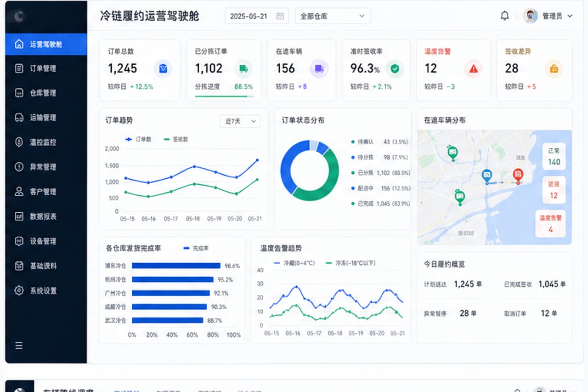The image size is (588, 392).
Task: Open 运营驾驶舱 in the sidebar
Action: pyautogui.click(x=46, y=44)
